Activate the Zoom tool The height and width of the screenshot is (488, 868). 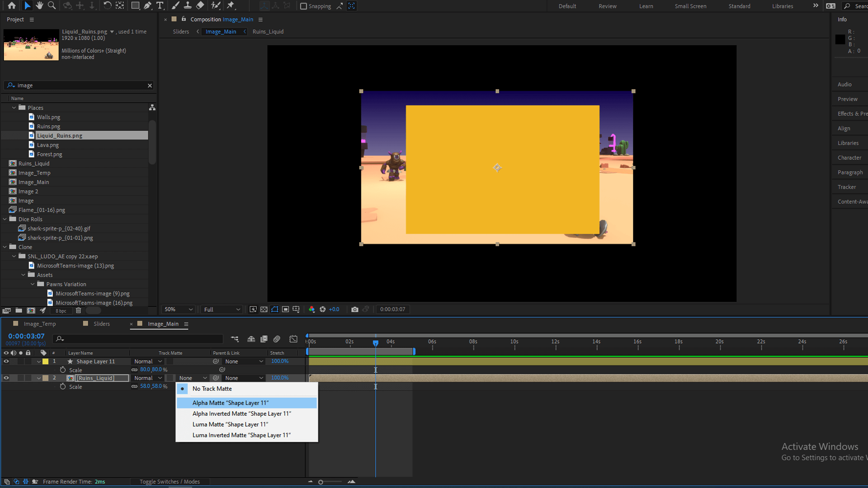click(52, 5)
